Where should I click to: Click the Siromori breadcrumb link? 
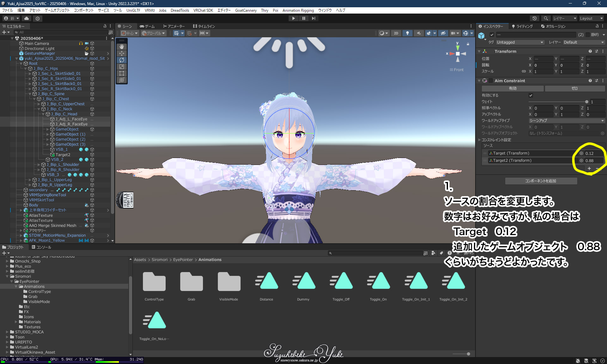159,260
